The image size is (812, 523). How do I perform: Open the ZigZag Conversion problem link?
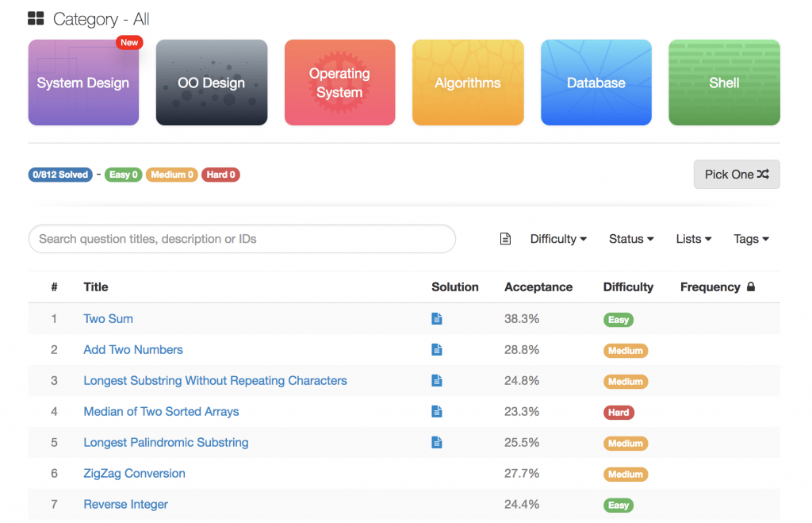coord(134,474)
